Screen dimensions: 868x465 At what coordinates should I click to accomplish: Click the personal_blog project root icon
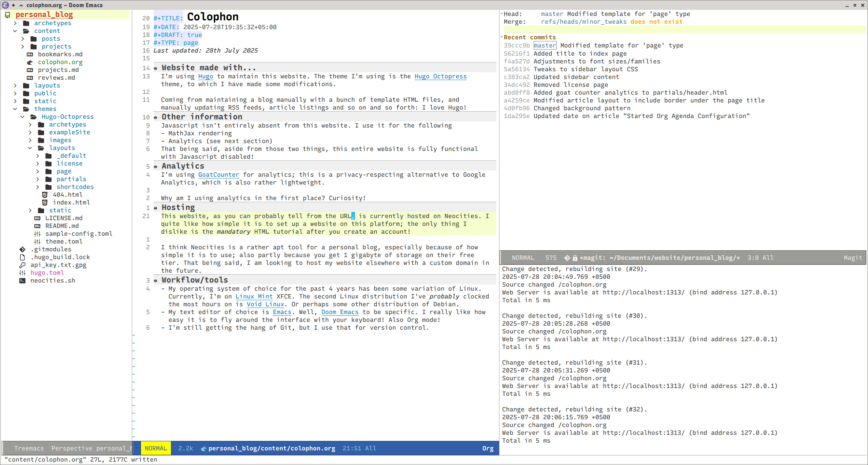click(7, 15)
